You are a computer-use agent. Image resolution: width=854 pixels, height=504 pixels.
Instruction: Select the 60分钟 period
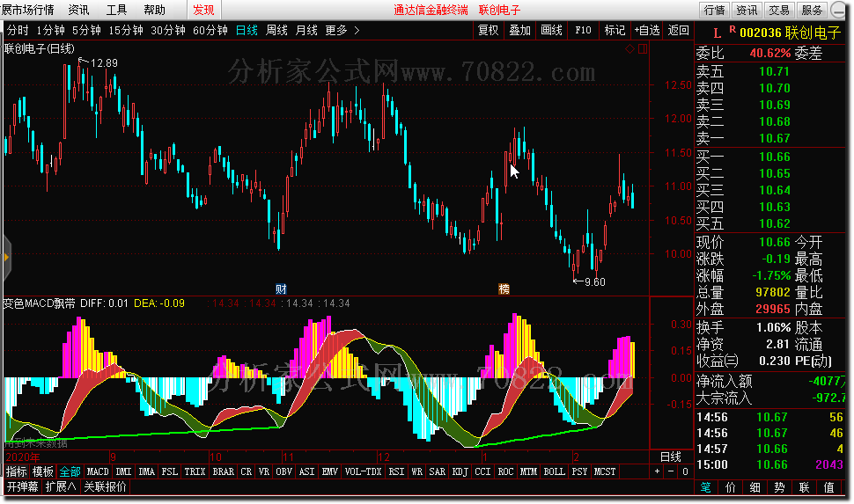tap(210, 31)
